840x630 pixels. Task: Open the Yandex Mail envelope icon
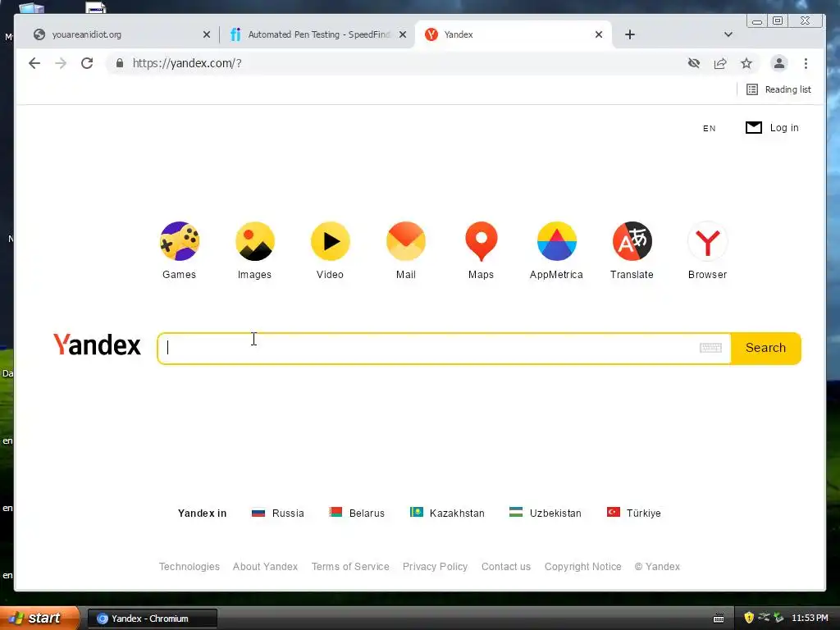(406, 241)
